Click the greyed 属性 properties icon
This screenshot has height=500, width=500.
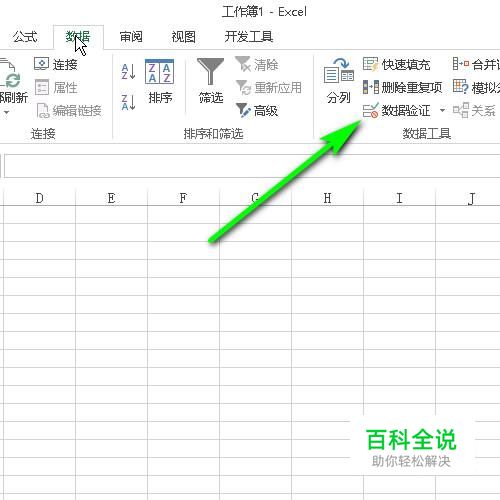(x=42, y=87)
